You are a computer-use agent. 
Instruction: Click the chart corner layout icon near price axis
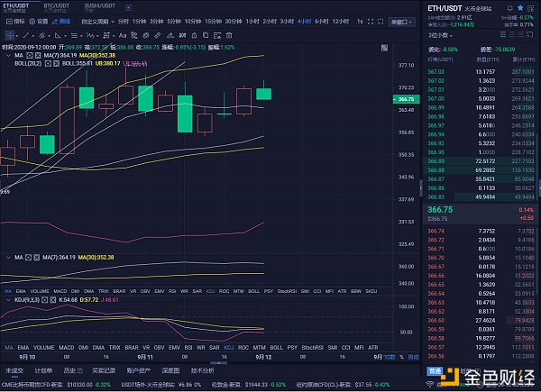384,48
